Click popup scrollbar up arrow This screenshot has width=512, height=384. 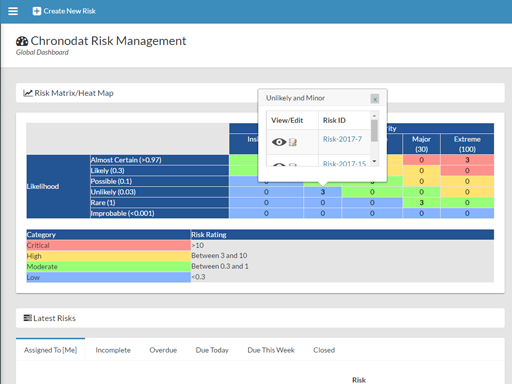coord(374,116)
